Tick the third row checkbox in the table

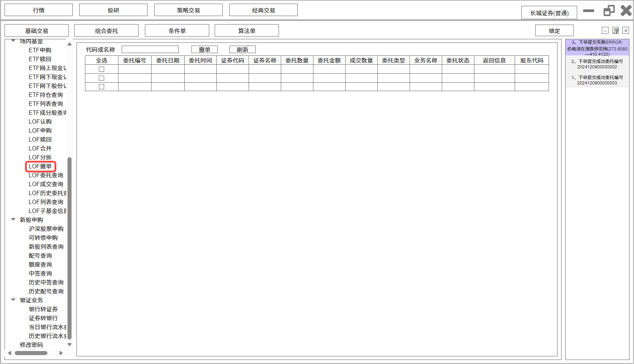pos(101,87)
